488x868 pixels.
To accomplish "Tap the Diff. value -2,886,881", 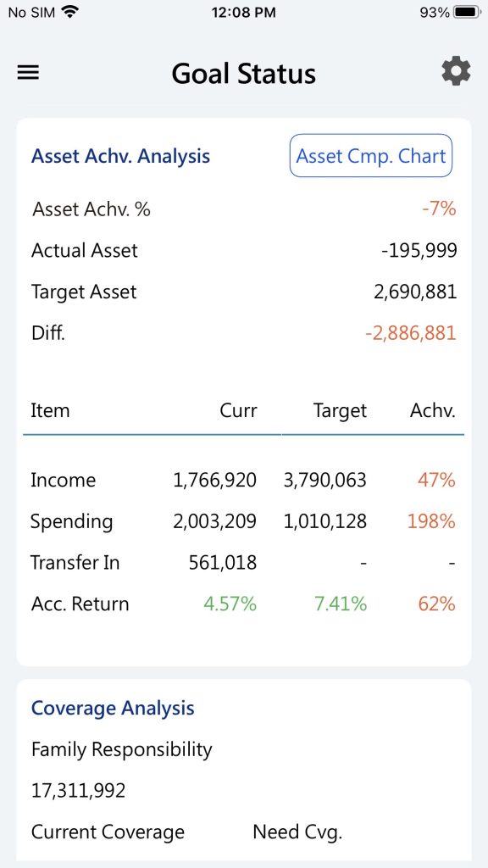I will point(411,333).
